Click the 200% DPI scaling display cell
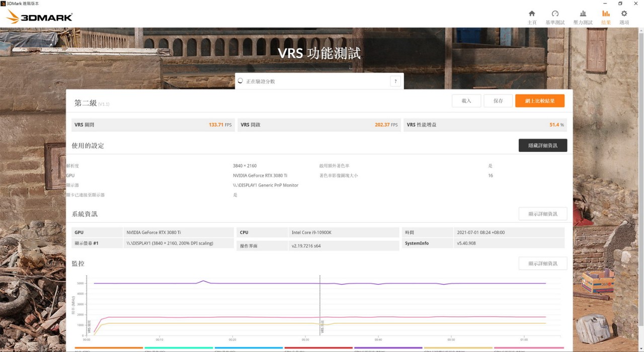 point(179,243)
